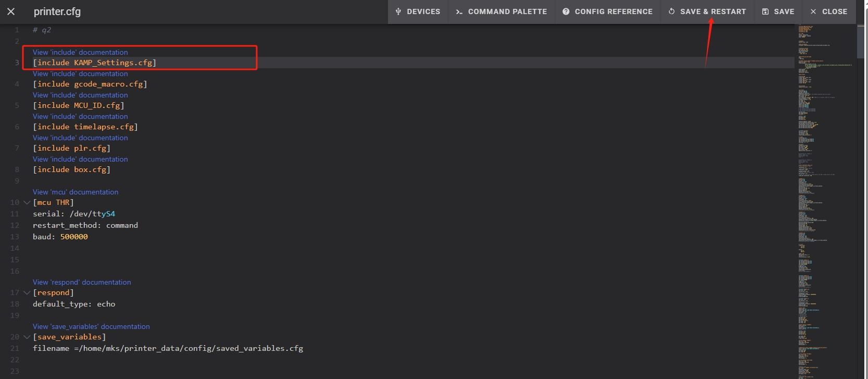Place cursor on the baud 500000 value
Screen dimensions: 868x379
pyautogui.click(x=74, y=237)
